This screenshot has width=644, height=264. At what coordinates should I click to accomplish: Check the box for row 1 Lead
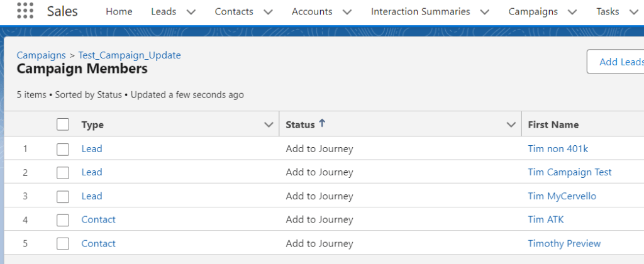63,149
